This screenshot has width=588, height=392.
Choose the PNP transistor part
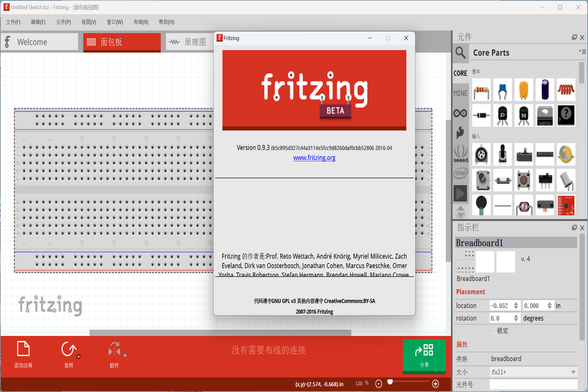point(503,116)
